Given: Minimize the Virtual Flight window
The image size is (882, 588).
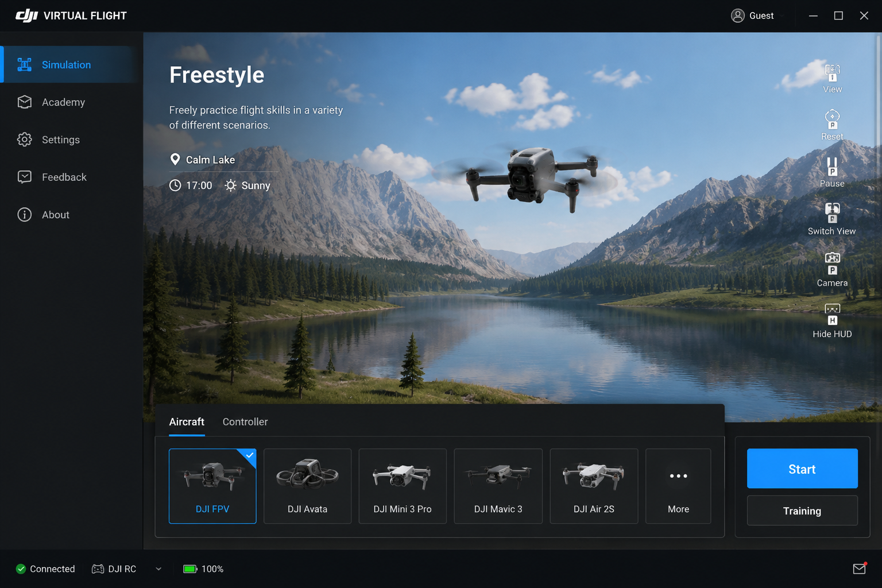Looking at the screenshot, I should (x=813, y=16).
